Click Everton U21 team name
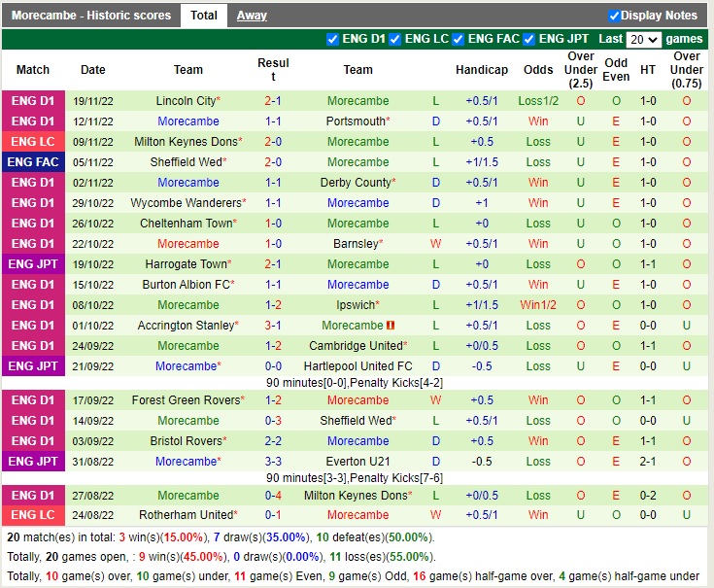The width and height of the screenshot is (714, 588). (x=357, y=462)
